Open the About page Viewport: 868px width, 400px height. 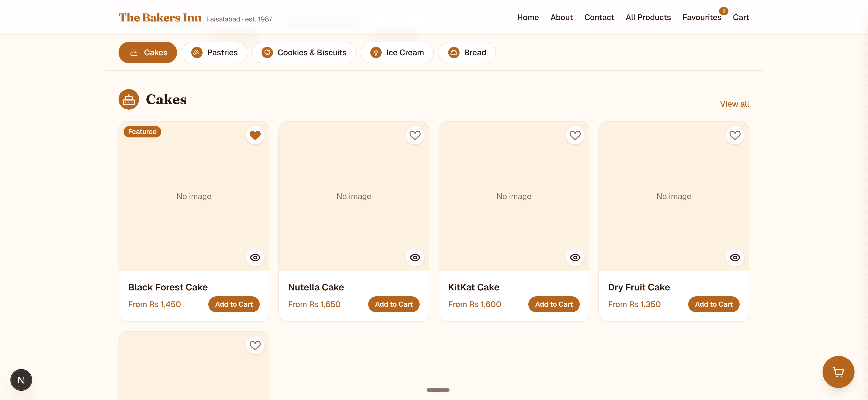pyautogui.click(x=561, y=18)
